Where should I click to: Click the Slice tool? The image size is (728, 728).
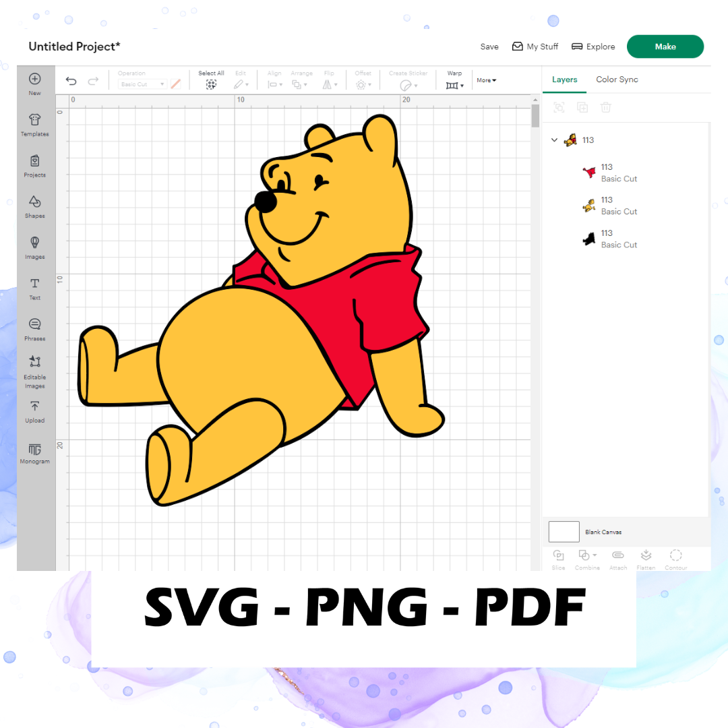point(559,559)
